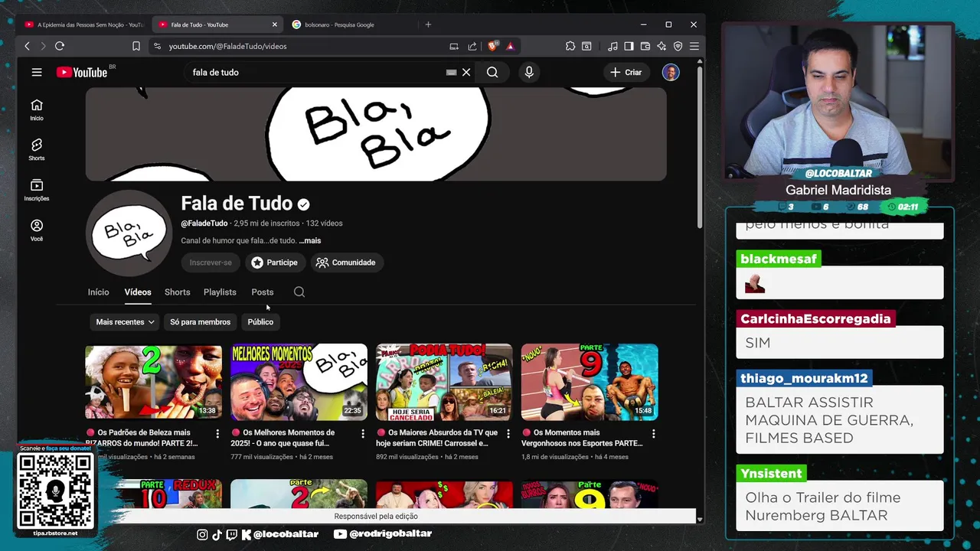View site information icon in address bar
The height and width of the screenshot is (551, 980).
[x=157, y=46]
